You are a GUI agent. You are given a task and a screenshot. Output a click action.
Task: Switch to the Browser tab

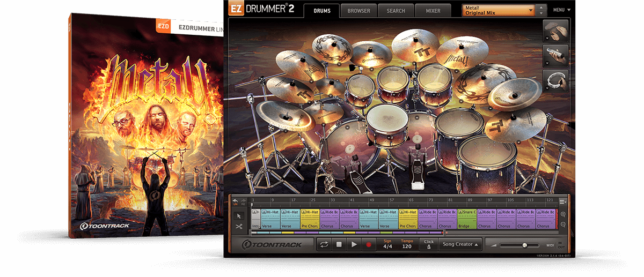(358, 11)
